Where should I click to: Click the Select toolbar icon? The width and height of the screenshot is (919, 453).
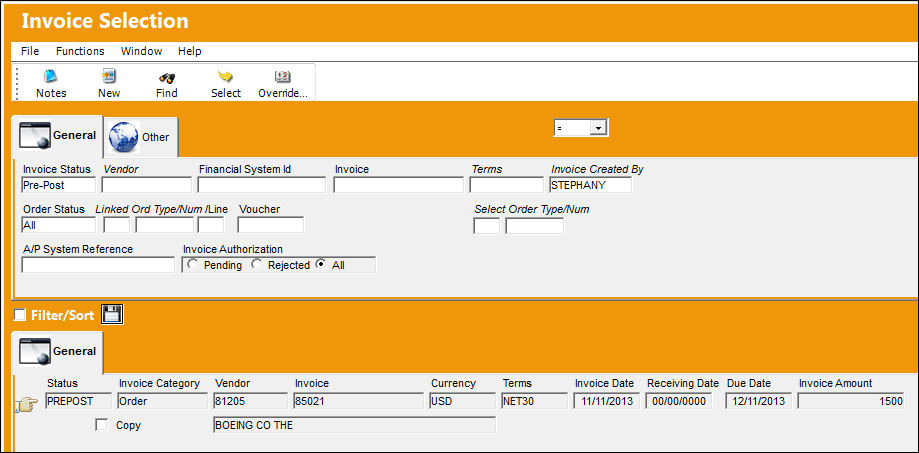pos(226,77)
